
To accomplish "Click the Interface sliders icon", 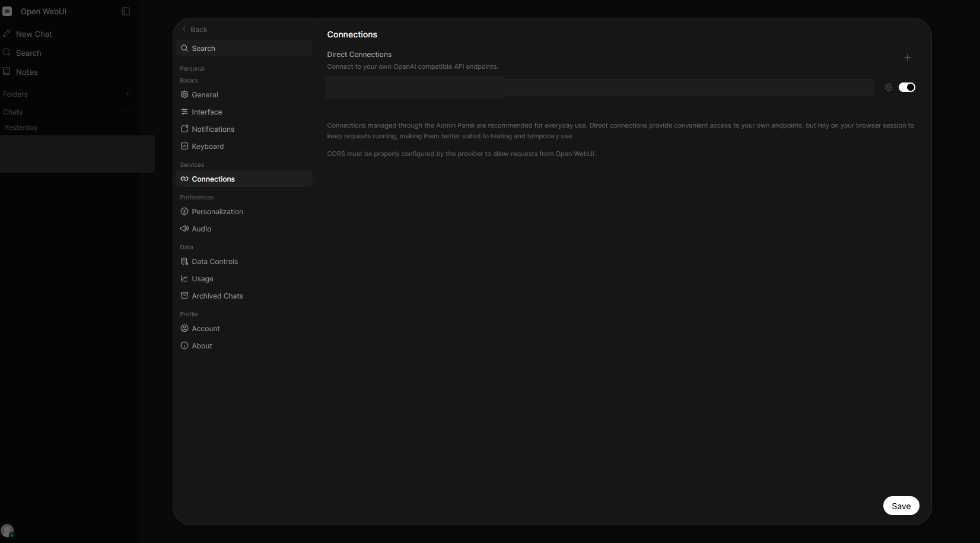I will point(184,112).
